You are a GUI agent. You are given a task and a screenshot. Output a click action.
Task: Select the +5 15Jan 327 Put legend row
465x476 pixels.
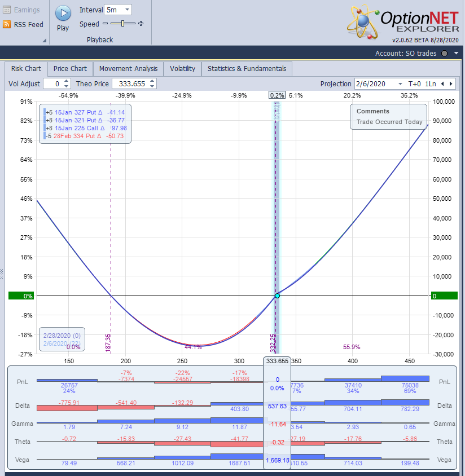pyautogui.click(x=85, y=112)
